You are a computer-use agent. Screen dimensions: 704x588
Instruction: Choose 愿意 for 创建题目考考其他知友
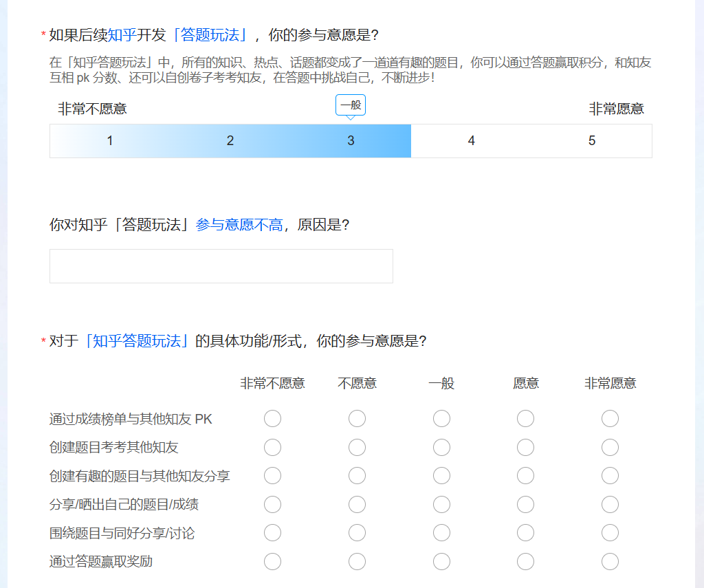click(525, 448)
